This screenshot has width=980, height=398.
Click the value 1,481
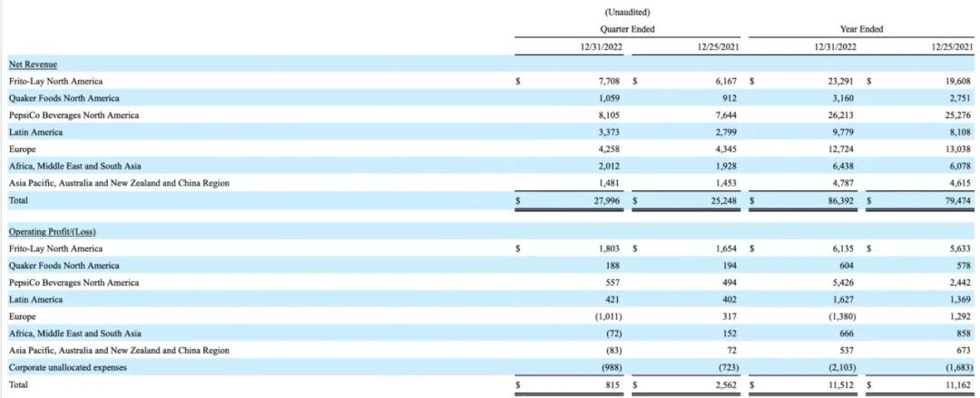pos(612,183)
